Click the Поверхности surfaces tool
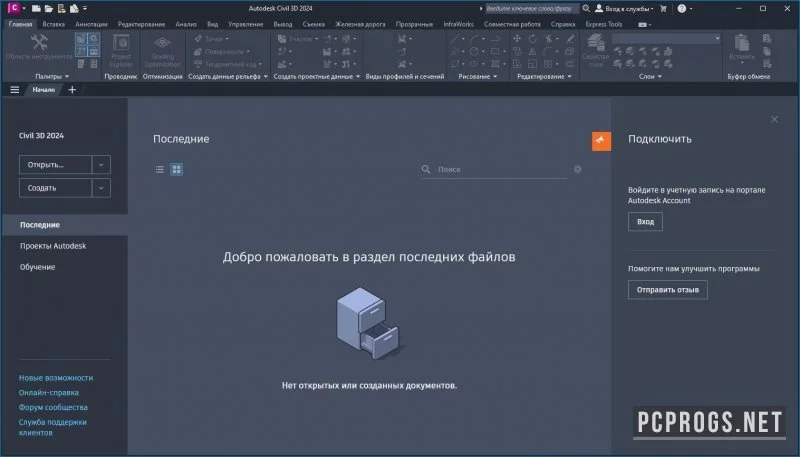Viewport: 800px width, 457px height. (222, 52)
